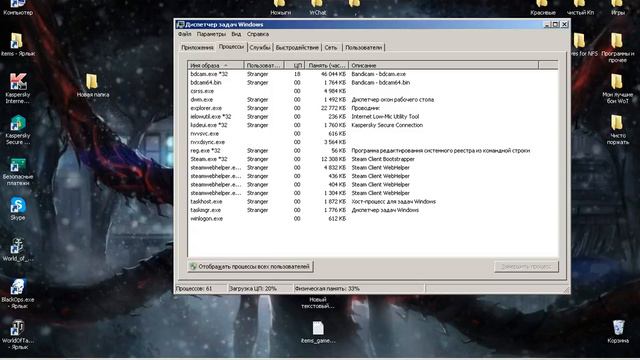Image resolution: width=640 pixels, height=360 pixels.
Task: Select the taskhost.exe process row
Action: 373,202
